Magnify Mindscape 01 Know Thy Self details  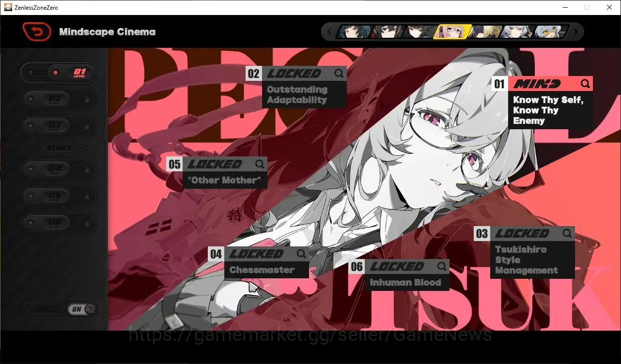click(x=585, y=84)
